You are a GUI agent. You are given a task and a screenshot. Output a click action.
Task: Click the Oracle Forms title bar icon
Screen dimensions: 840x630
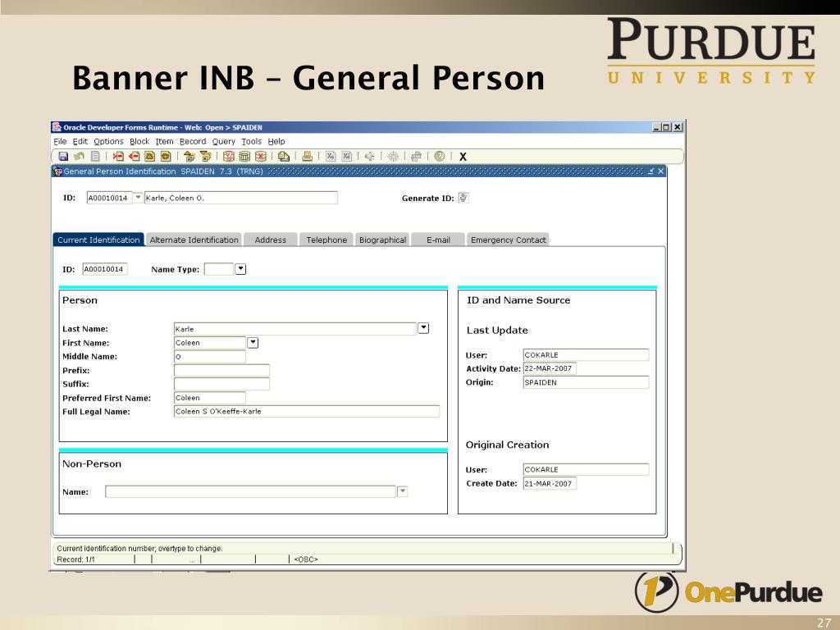tap(57, 127)
